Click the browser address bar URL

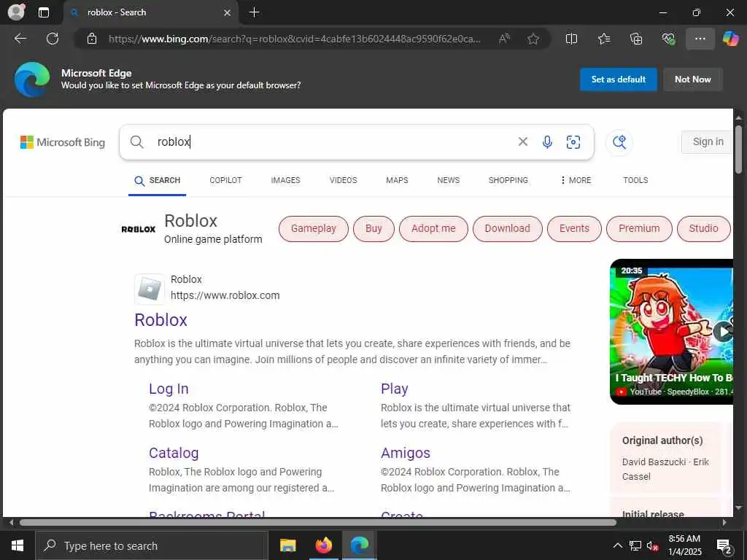(x=295, y=39)
